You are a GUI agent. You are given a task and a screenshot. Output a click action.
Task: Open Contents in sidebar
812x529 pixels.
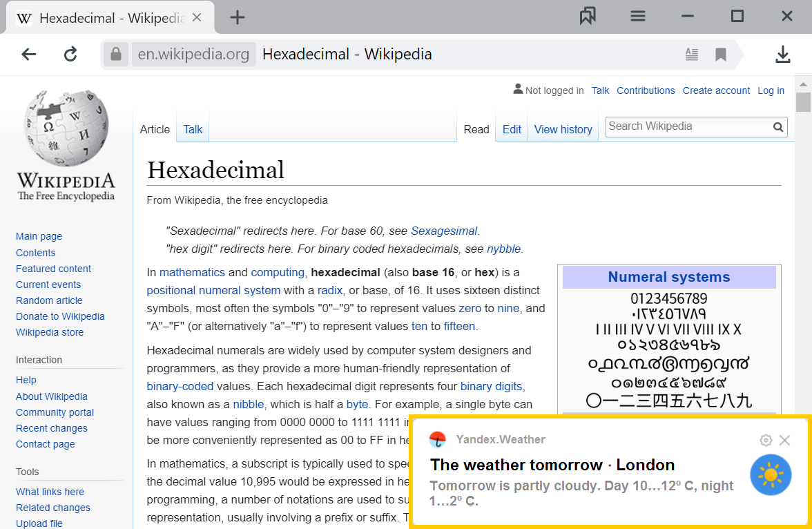coord(35,253)
